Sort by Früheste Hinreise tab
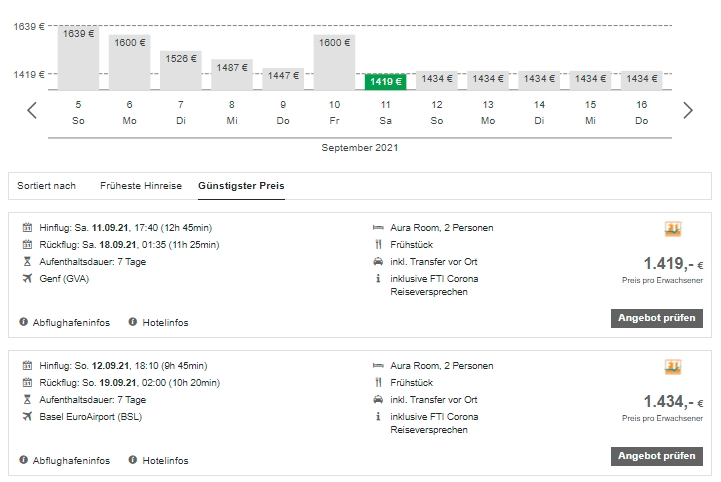The width and height of the screenshot is (721, 482). point(141,186)
